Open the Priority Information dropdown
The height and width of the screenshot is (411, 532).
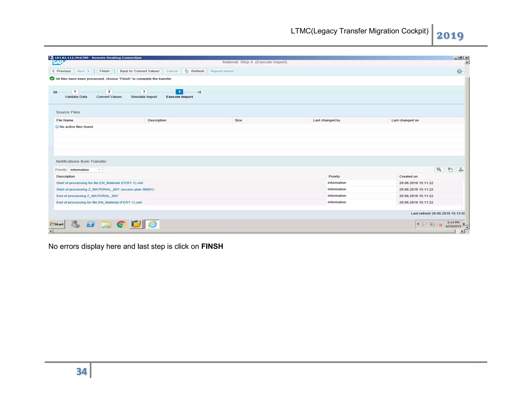tap(85, 170)
